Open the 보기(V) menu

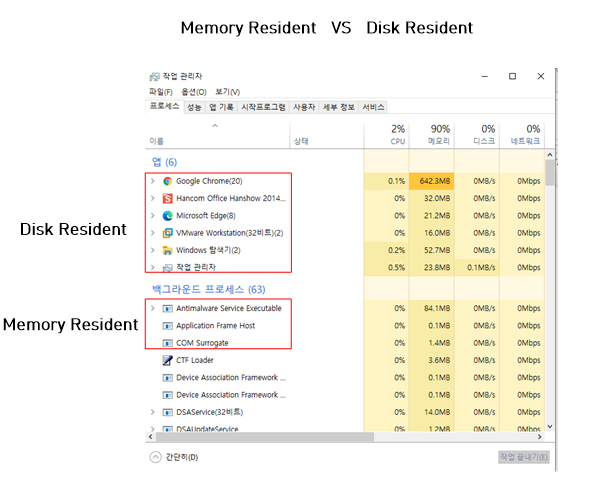(227, 92)
